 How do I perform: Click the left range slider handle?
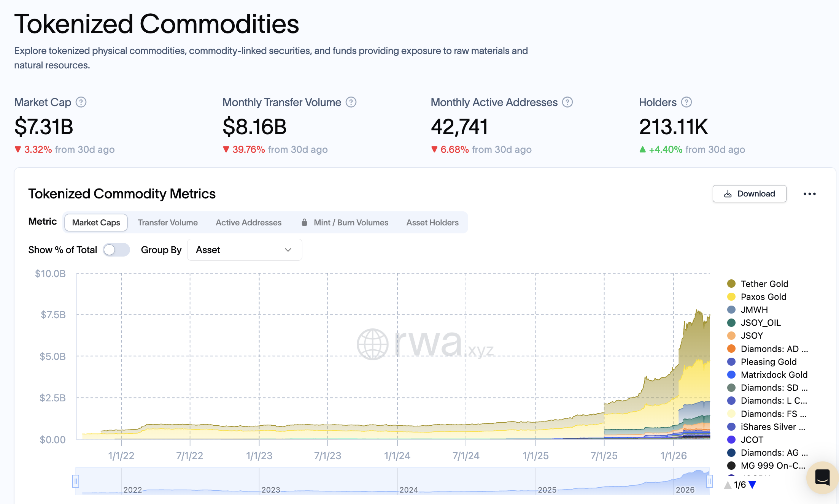76,482
